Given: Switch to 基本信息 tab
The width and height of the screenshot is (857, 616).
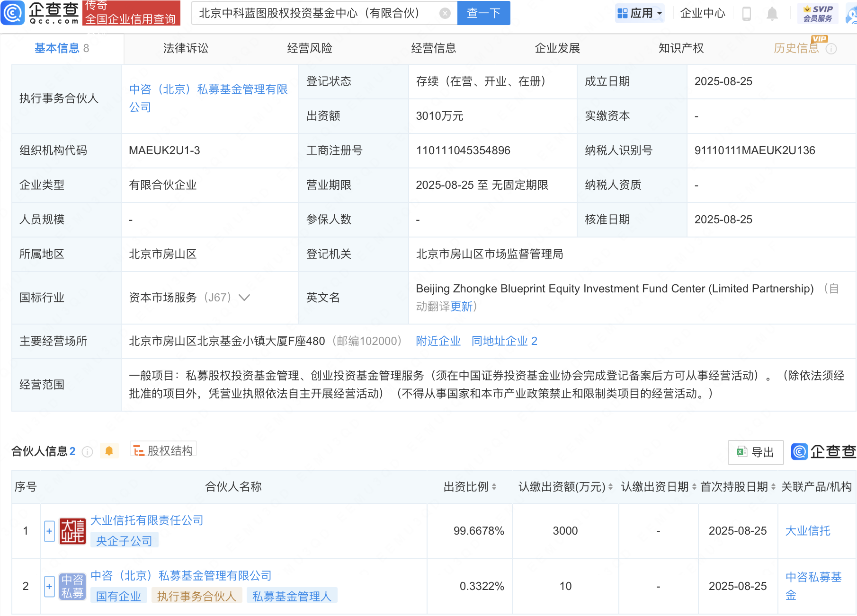Looking at the screenshot, I should (62, 48).
